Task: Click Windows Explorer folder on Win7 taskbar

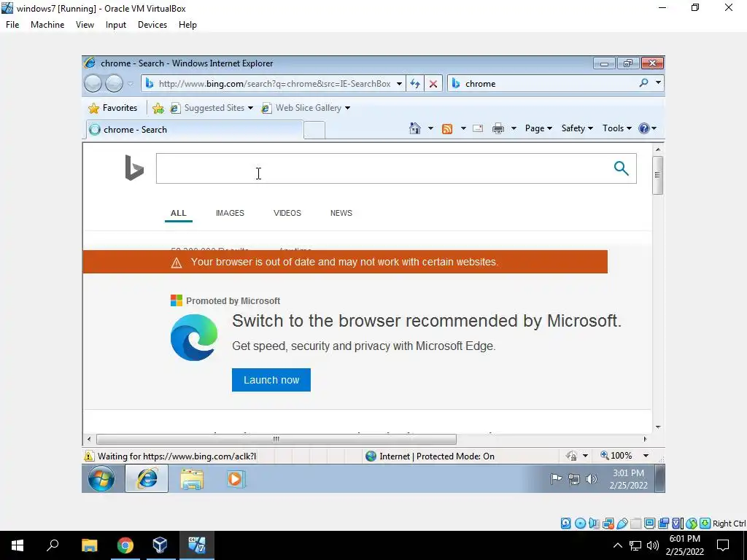Action: 192,479
